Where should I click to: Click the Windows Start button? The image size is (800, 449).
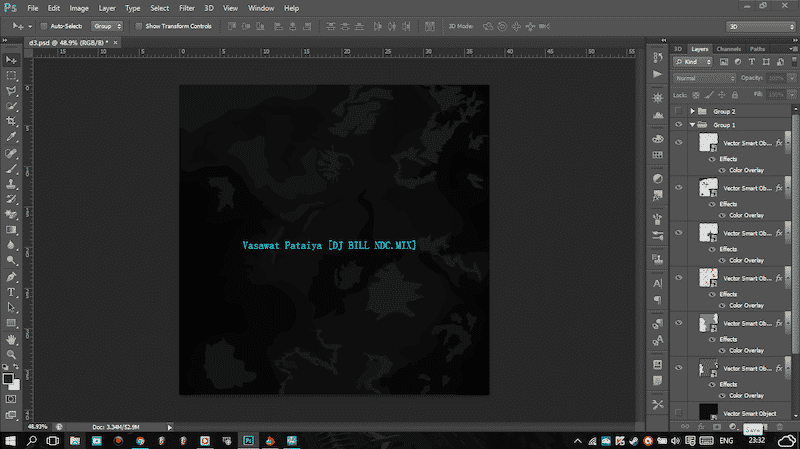coord(9,439)
